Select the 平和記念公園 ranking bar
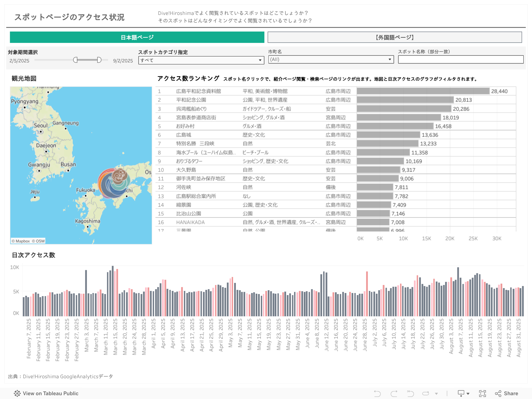 pyautogui.click(x=405, y=100)
